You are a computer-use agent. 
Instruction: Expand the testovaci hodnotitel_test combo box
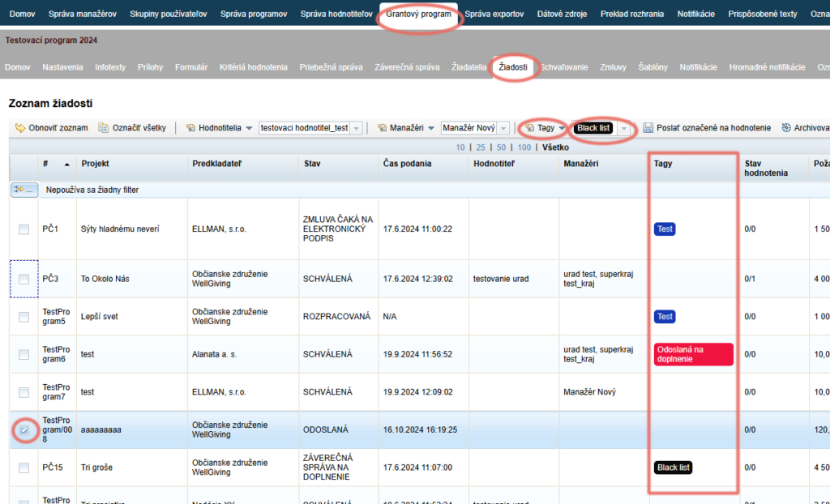(357, 128)
